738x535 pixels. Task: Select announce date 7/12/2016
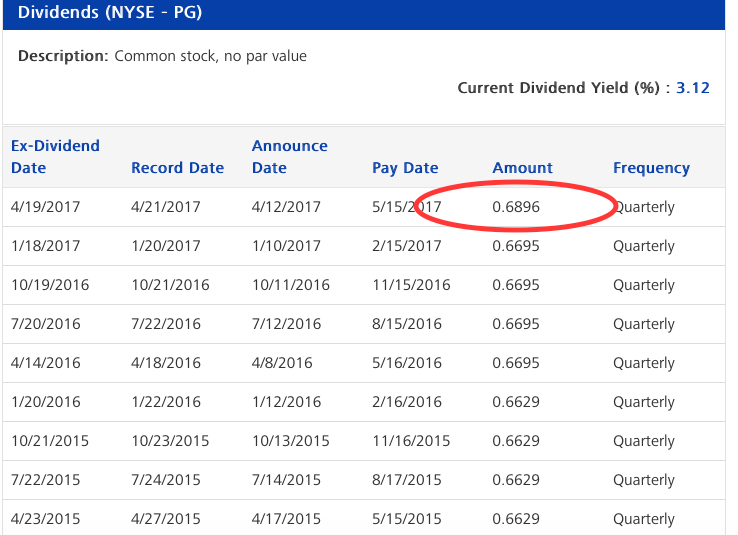click(286, 324)
